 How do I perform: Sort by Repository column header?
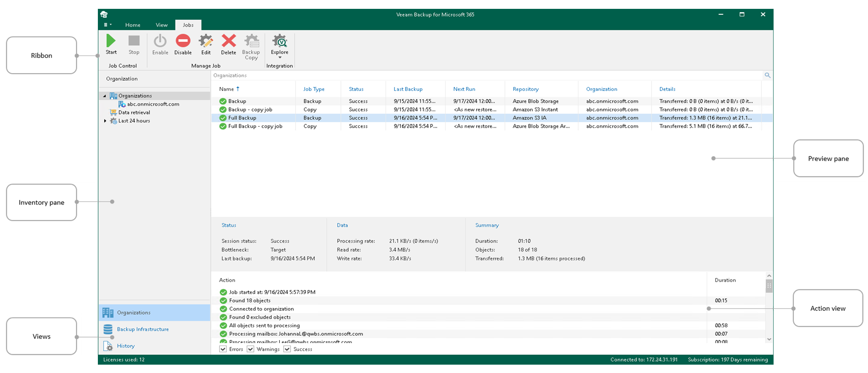[526, 89]
